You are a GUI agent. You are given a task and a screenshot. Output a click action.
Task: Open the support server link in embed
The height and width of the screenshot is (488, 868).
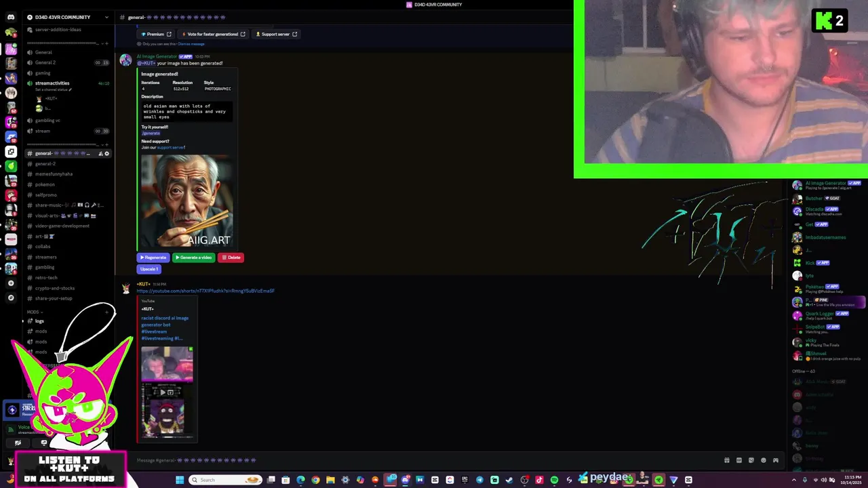point(170,148)
